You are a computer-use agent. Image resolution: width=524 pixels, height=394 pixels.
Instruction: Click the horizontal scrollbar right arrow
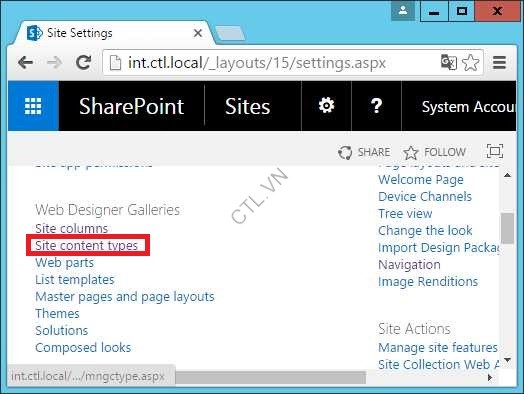click(x=490, y=378)
